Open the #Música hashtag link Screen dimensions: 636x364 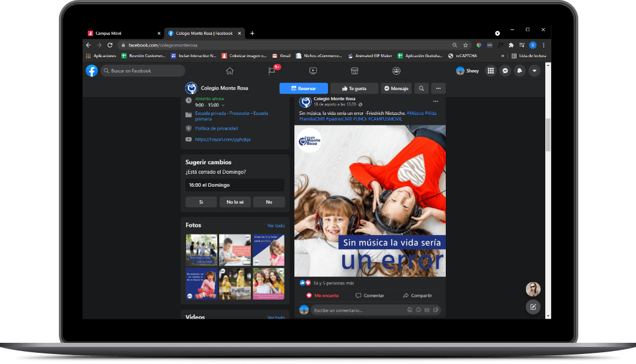point(415,113)
